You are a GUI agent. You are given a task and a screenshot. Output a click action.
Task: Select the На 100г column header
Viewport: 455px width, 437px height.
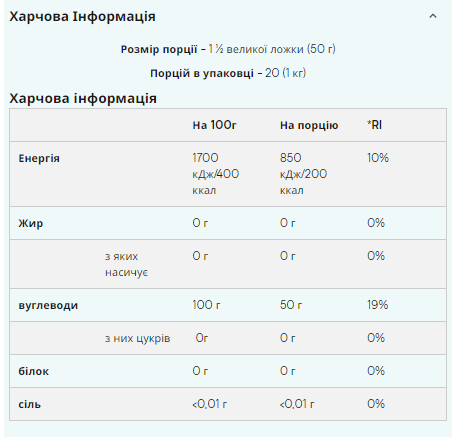[x=214, y=125]
